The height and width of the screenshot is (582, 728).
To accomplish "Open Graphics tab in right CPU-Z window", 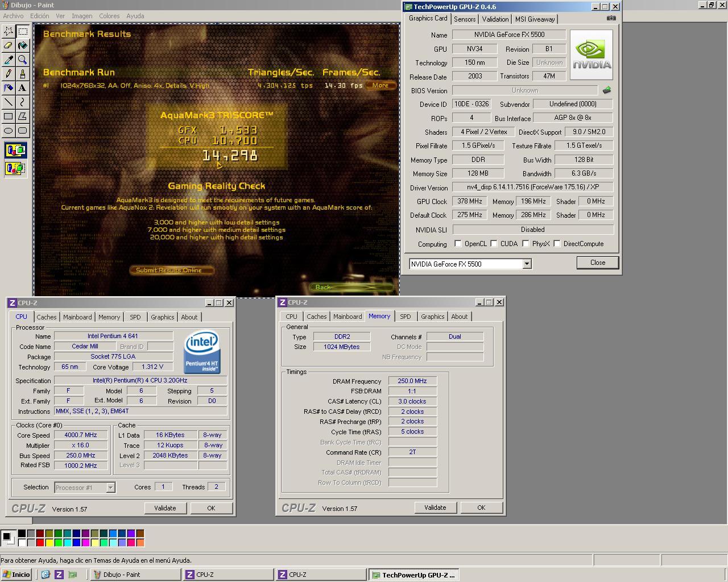I will (x=432, y=317).
